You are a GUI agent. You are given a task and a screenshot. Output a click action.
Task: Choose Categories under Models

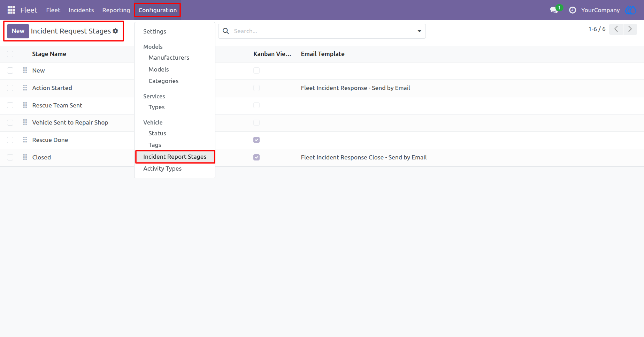pos(163,81)
